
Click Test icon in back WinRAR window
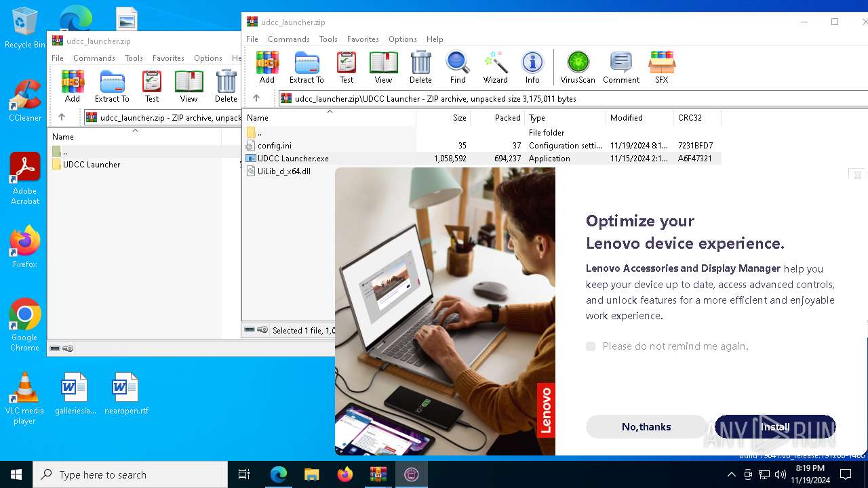coord(152,86)
